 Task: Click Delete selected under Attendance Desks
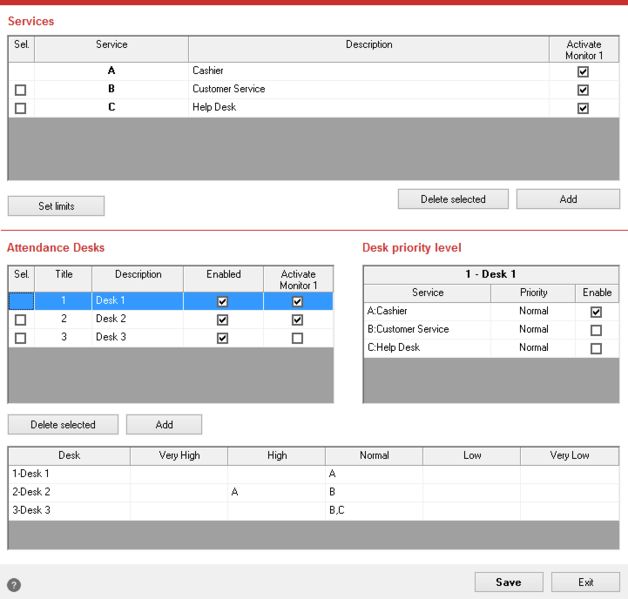point(63,424)
